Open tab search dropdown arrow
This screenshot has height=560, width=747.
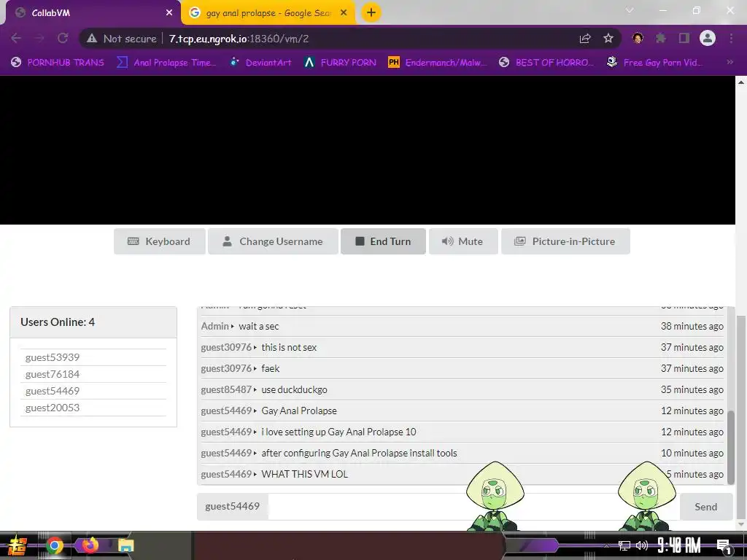[630, 10]
